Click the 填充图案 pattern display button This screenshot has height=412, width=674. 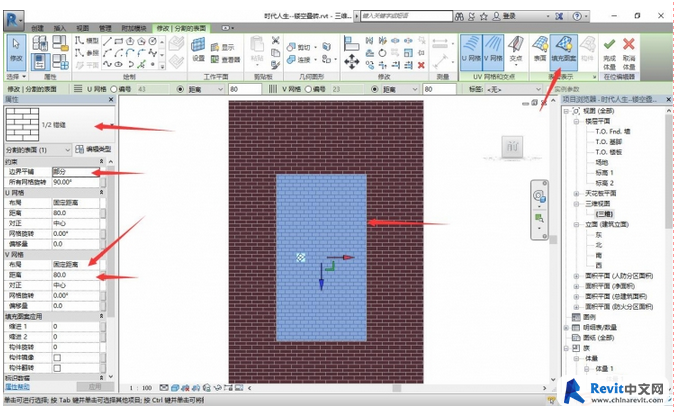[x=564, y=52]
